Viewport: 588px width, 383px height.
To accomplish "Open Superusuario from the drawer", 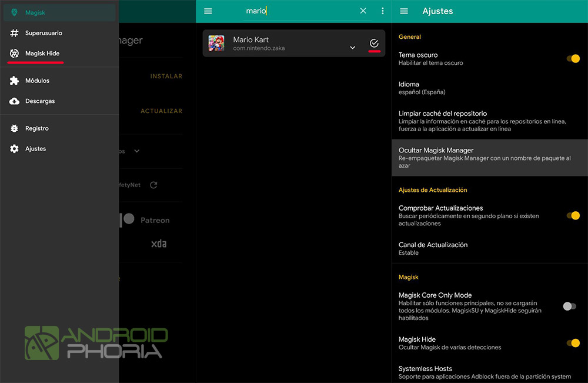I will coord(59,33).
